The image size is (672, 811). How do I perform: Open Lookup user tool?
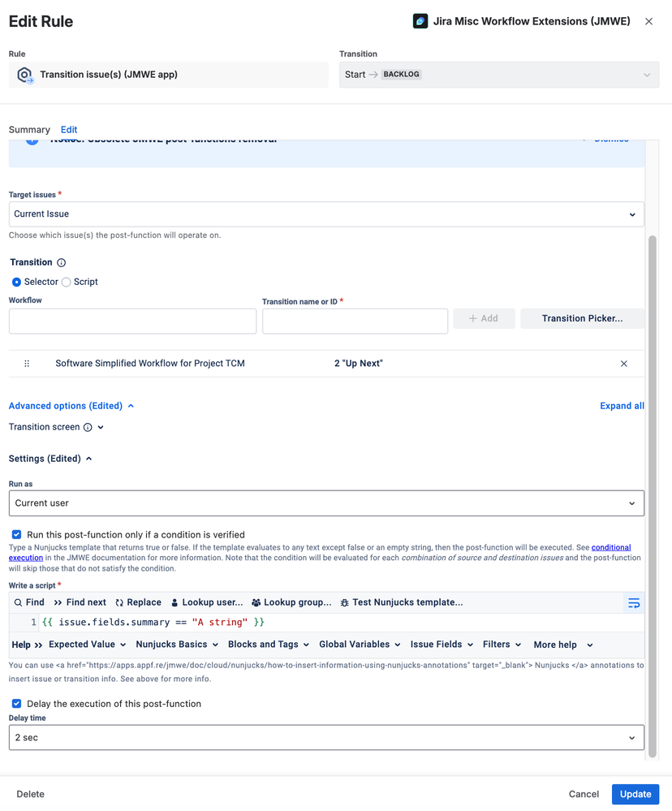pos(207,602)
